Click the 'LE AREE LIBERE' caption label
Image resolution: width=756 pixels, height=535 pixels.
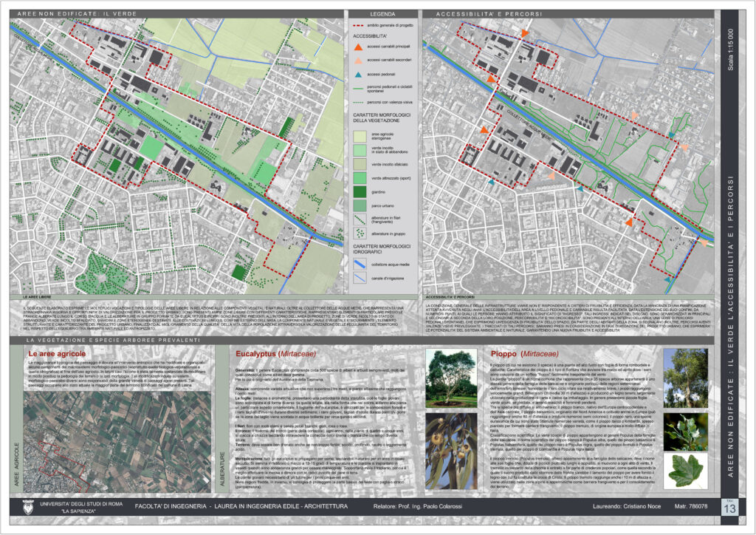click(37, 297)
